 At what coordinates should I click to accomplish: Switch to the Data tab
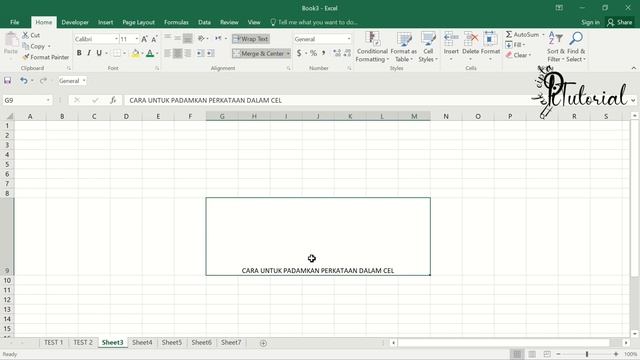point(204,22)
